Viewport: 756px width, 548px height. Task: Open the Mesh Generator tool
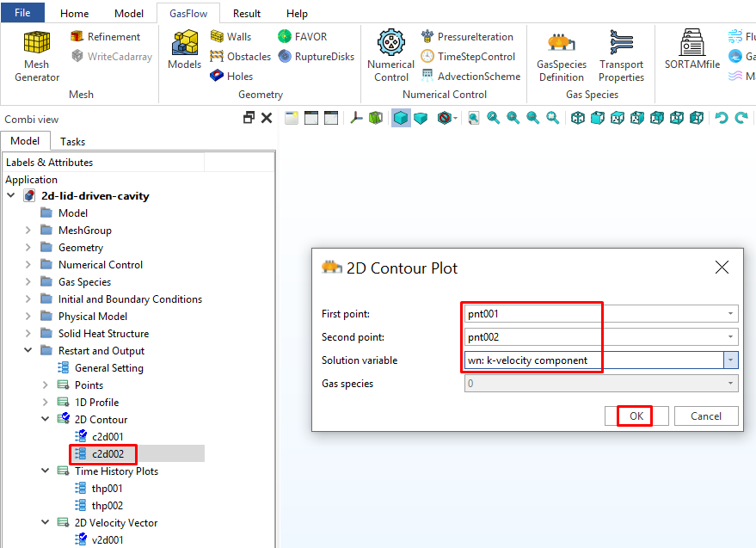tap(36, 55)
